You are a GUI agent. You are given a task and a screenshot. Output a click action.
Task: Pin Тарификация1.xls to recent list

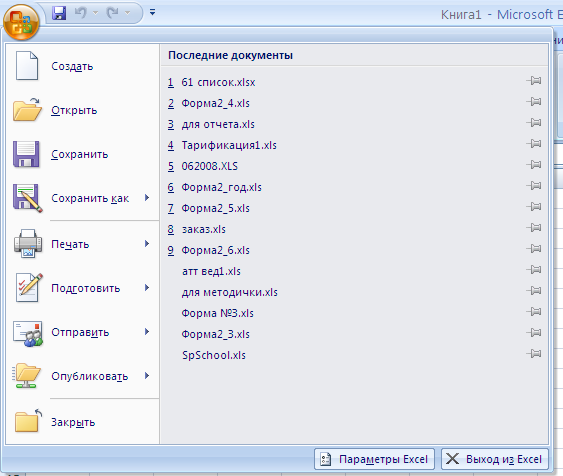coord(534,144)
